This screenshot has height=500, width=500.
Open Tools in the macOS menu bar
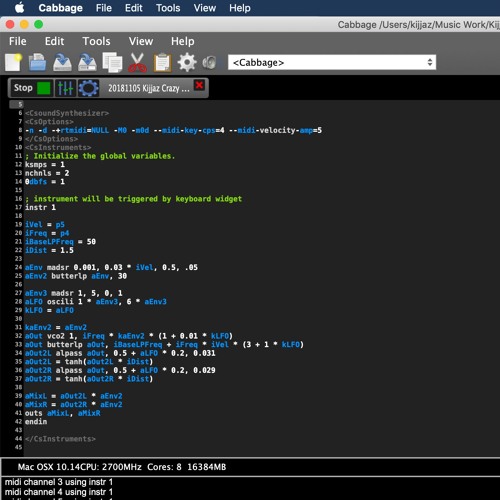[168, 8]
